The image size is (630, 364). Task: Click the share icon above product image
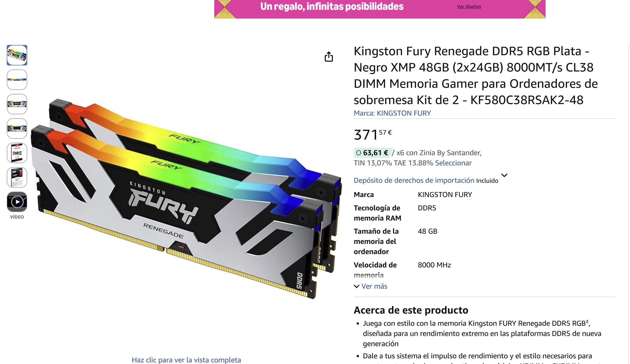329,57
